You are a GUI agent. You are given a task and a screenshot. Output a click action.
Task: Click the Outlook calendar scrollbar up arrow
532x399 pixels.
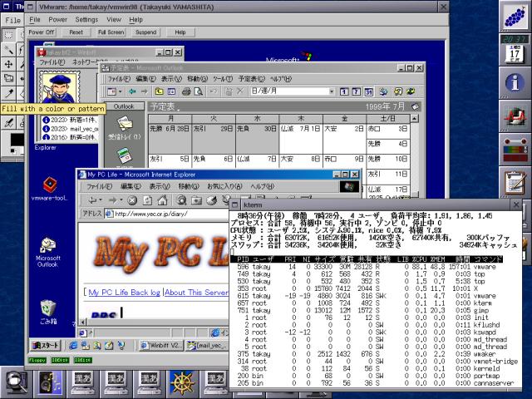(414, 118)
